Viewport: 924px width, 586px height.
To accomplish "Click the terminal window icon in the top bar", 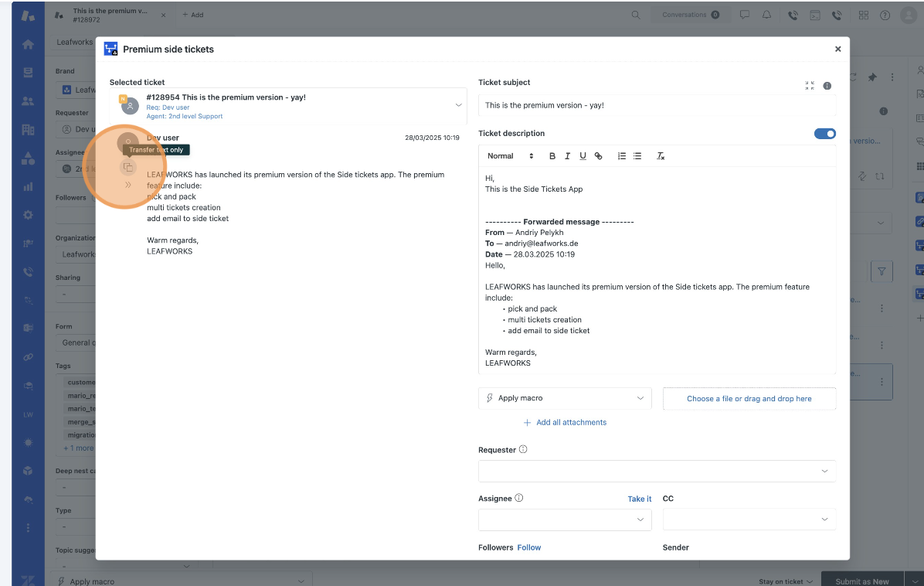I will (x=815, y=15).
